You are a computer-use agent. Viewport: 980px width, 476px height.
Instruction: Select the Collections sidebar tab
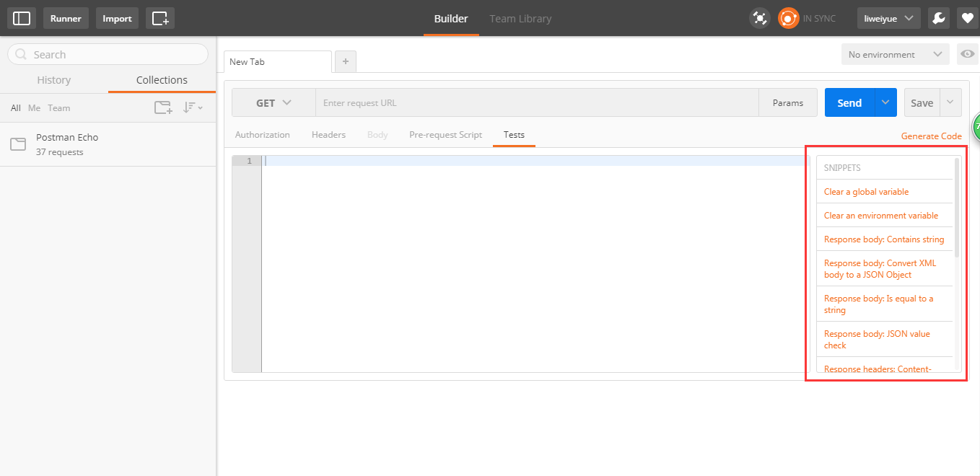[x=162, y=80]
